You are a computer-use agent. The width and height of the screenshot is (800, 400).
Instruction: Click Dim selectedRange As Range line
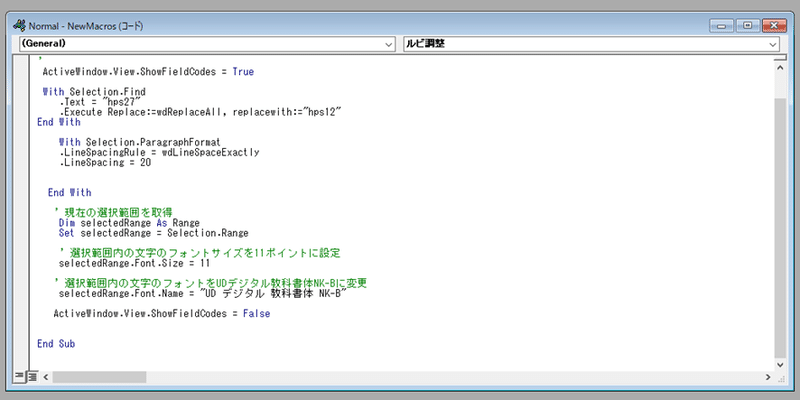(x=129, y=223)
